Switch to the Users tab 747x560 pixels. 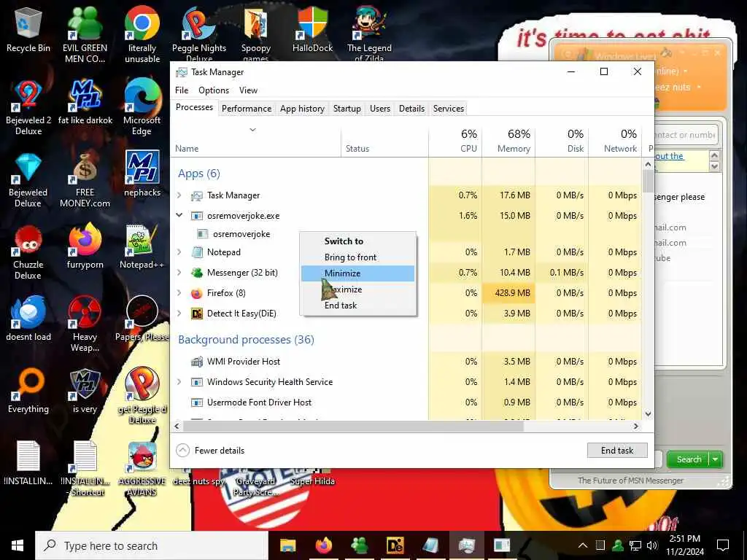click(379, 109)
